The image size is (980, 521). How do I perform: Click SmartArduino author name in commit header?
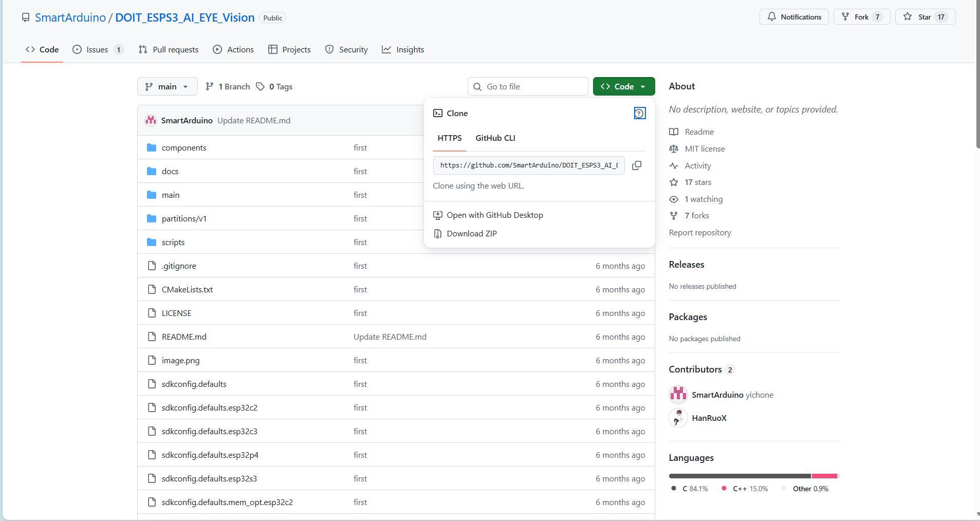coord(187,120)
